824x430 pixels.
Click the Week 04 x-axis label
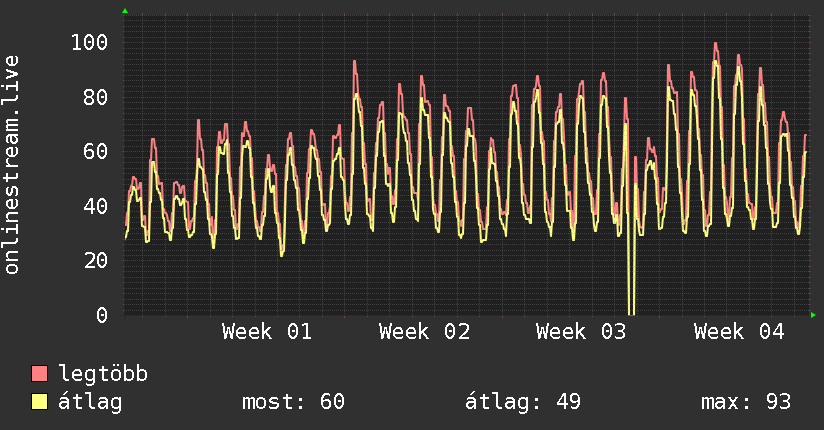pos(739,332)
